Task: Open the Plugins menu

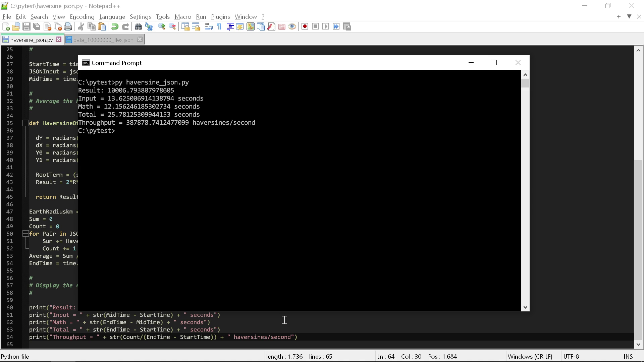Action: 220,17
